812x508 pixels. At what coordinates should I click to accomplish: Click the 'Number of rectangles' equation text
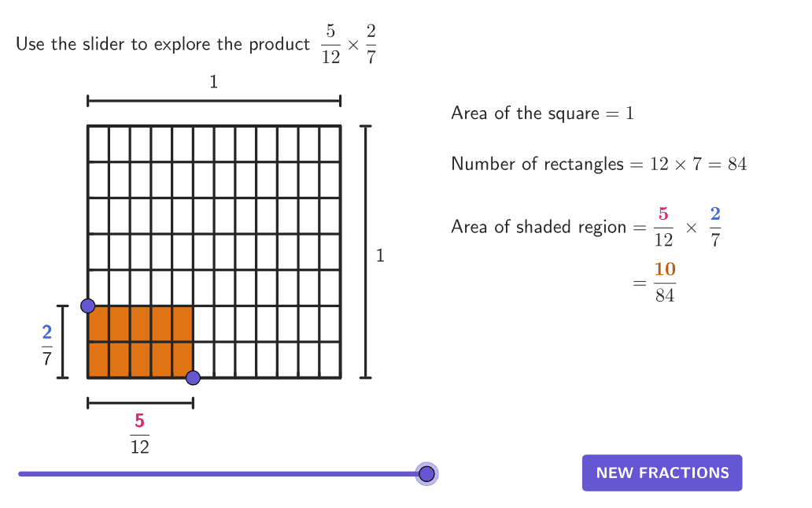point(599,164)
